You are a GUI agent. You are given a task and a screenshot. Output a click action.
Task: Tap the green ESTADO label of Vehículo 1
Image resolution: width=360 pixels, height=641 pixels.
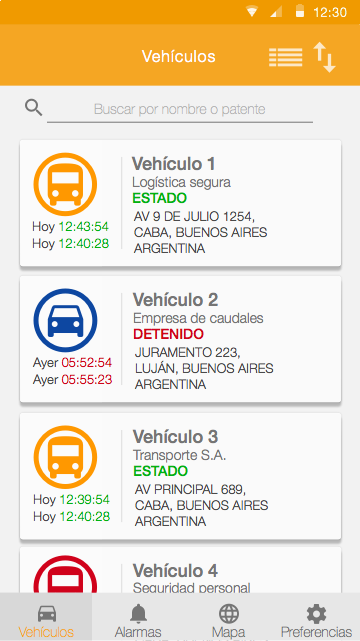coord(159,198)
